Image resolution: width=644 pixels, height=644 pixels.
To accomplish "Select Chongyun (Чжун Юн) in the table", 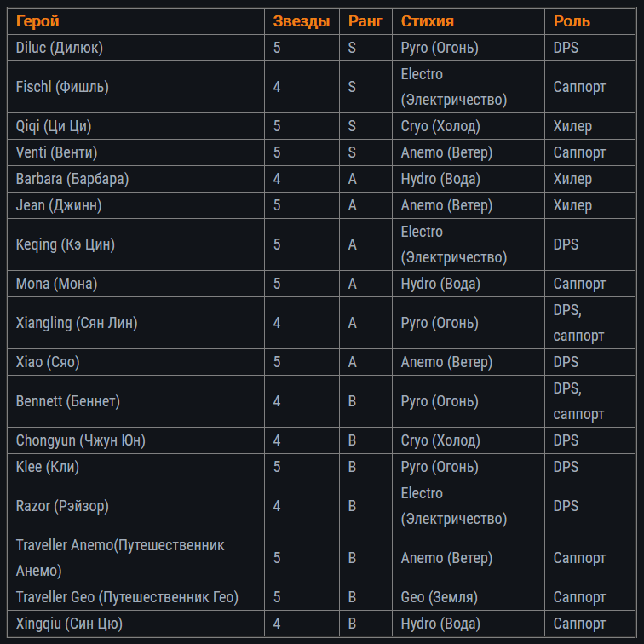I will (80, 440).
